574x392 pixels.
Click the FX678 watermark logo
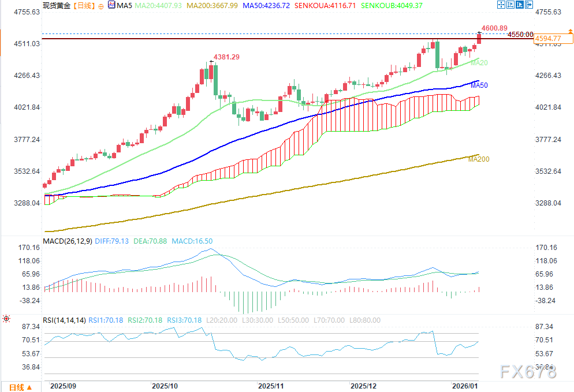coord(527,371)
